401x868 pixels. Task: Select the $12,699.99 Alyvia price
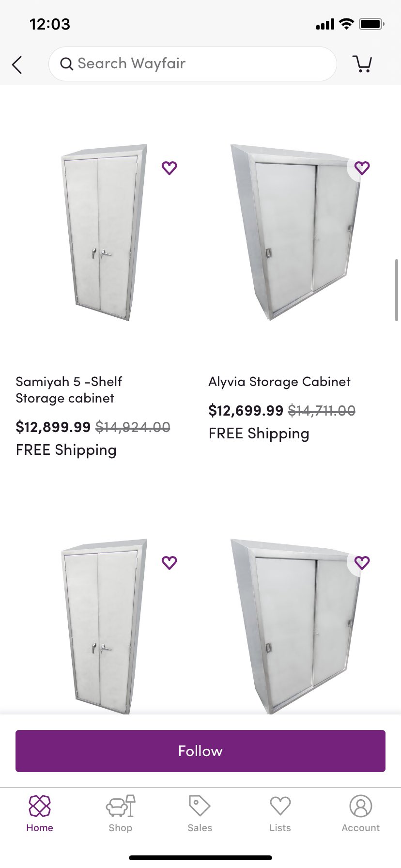coord(246,411)
